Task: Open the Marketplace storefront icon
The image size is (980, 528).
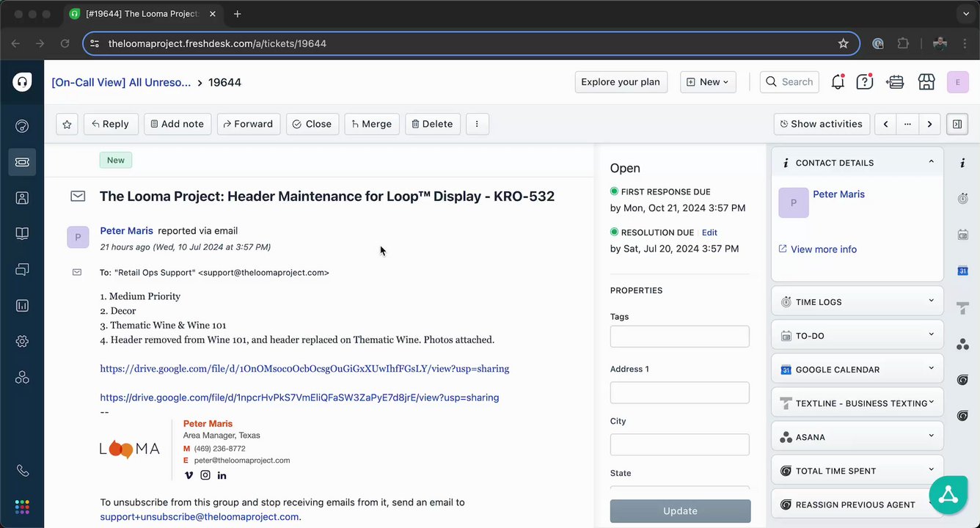Action: [926, 82]
